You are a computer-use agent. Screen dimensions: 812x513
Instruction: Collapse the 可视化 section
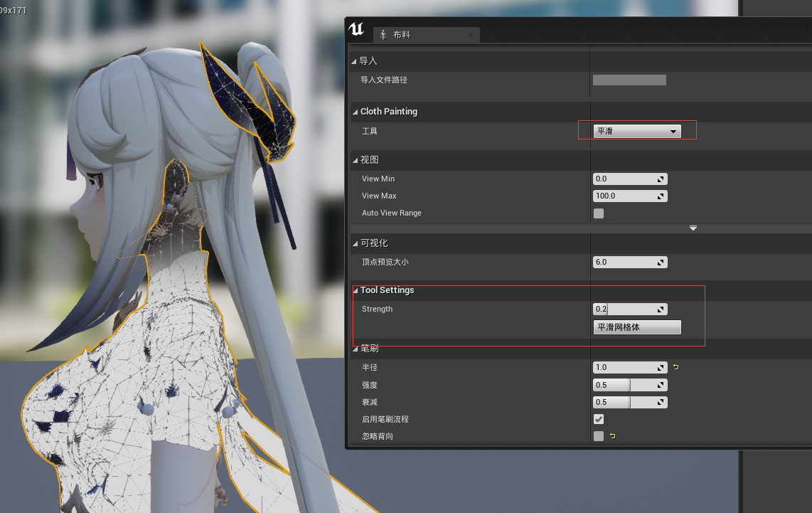tap(355, 243)
